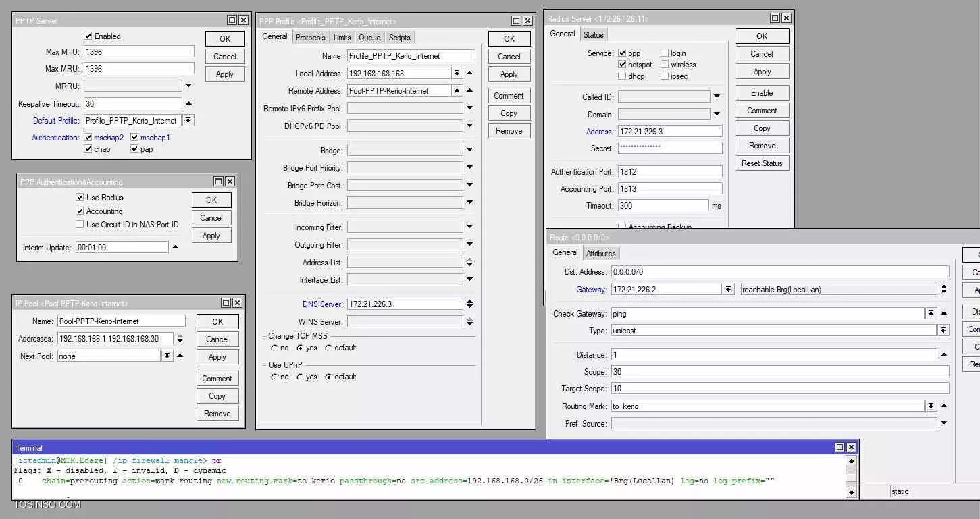Screen dimensions: 980x519
Task: Open Status tab in Radius Server
Action: click(594, 35)
